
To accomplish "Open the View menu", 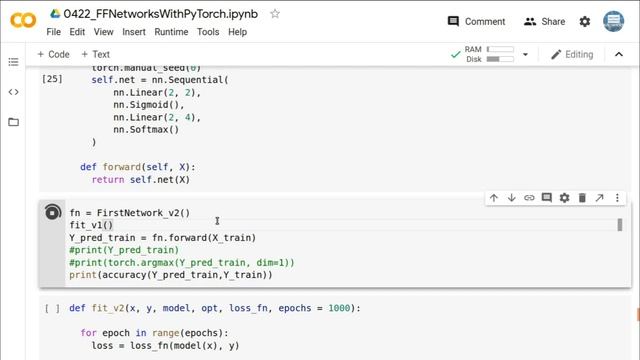I will (x=103, y=32).
